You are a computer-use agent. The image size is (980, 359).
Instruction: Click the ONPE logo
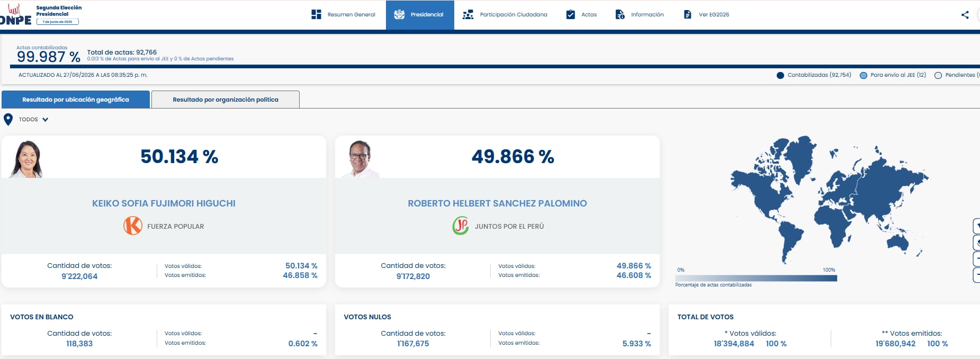click(15, 14)
